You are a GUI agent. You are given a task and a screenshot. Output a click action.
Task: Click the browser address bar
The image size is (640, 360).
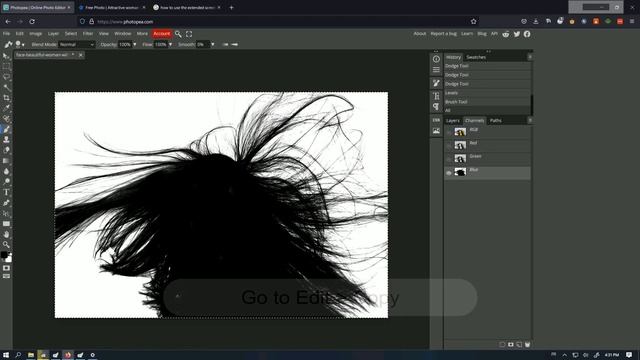coord(278,22)
